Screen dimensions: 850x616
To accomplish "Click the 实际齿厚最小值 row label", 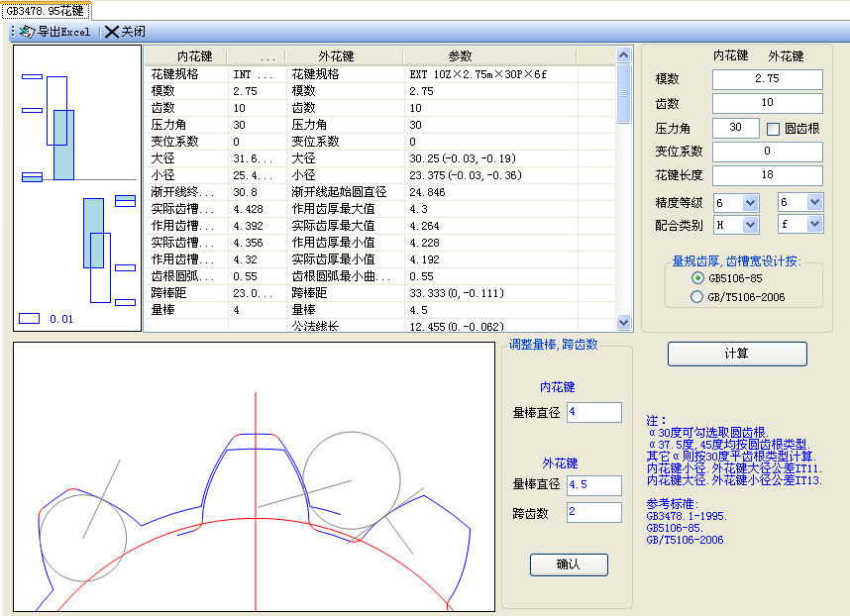I will coord(333,259).
